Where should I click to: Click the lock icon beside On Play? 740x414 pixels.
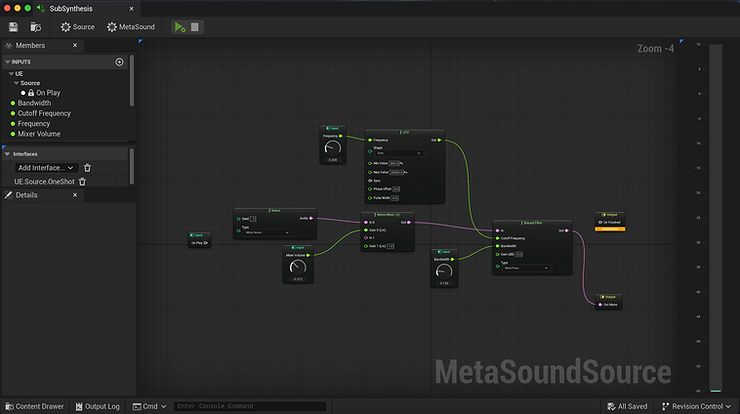(x=31, y=93)
